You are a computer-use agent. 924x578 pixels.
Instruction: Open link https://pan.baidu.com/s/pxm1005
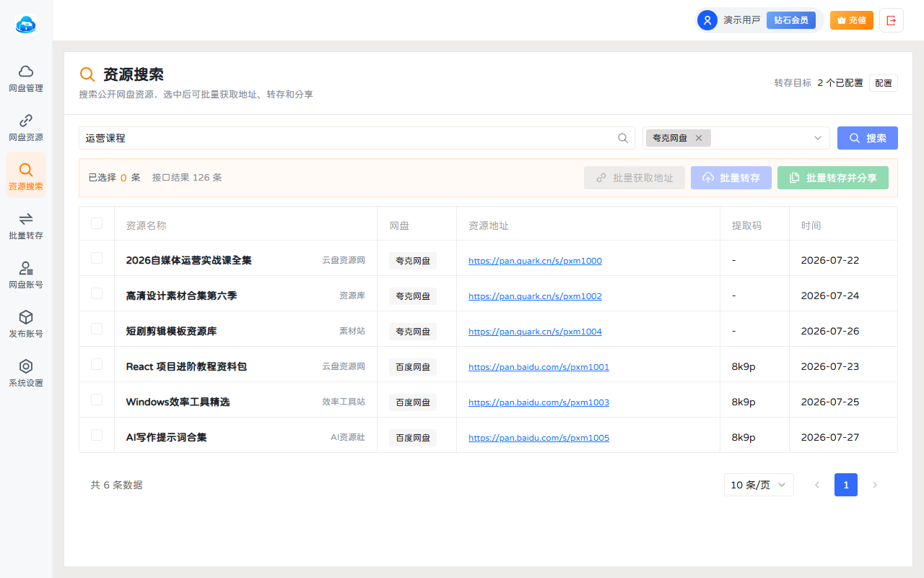[539, 438]
